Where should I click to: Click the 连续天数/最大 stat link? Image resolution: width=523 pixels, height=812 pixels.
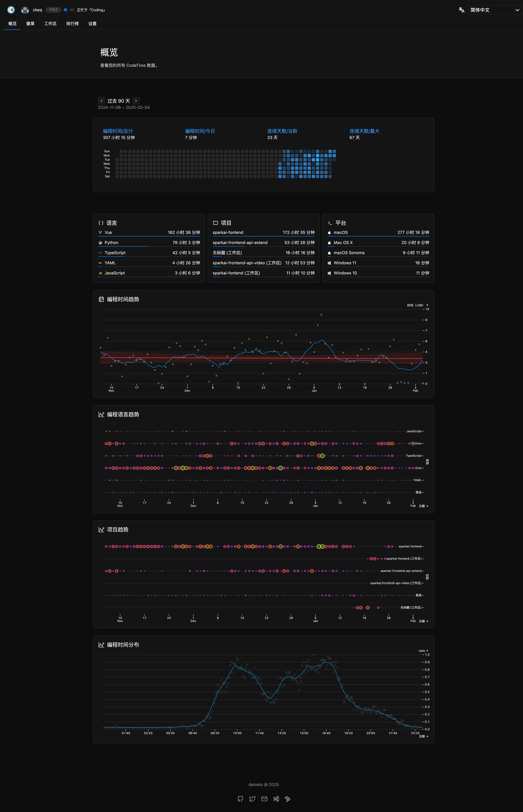[x=364, y=131]
